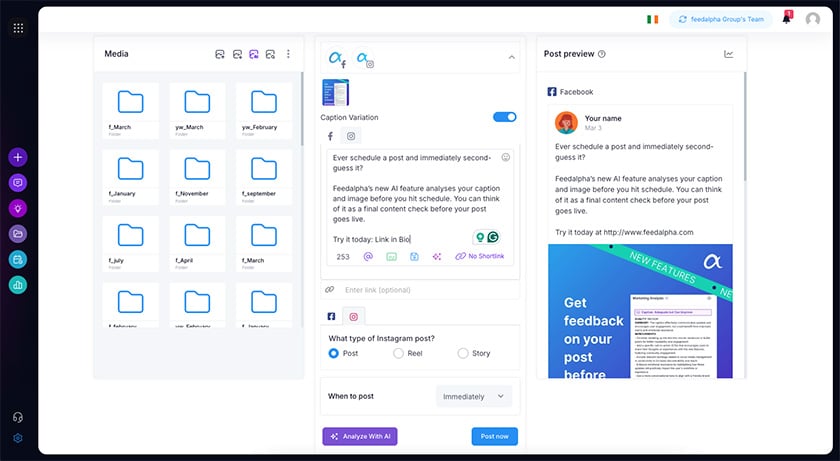Viewport: 840px width, 461px height.
Task: Switch to the Instagram post type tab
Action: tap(353, 316)
